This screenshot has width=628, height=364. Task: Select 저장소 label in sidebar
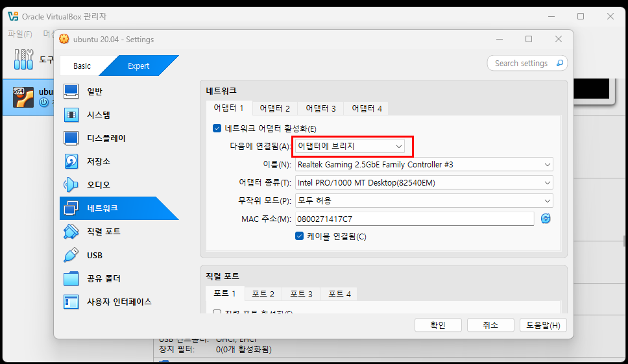tap(99, 162)
